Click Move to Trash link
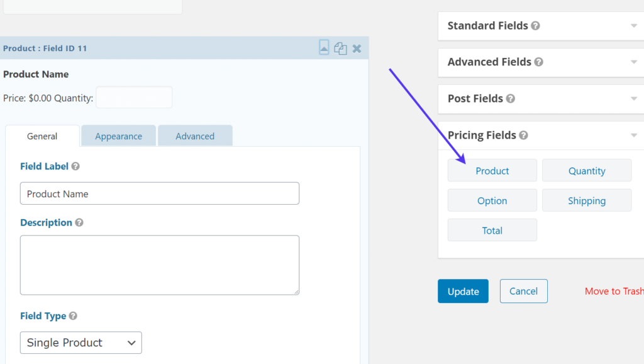644x364 pixels. tap(614, 291)
